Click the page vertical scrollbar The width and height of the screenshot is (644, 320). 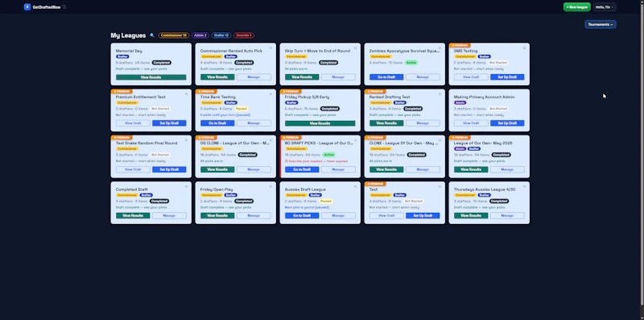tap(642, 154)
